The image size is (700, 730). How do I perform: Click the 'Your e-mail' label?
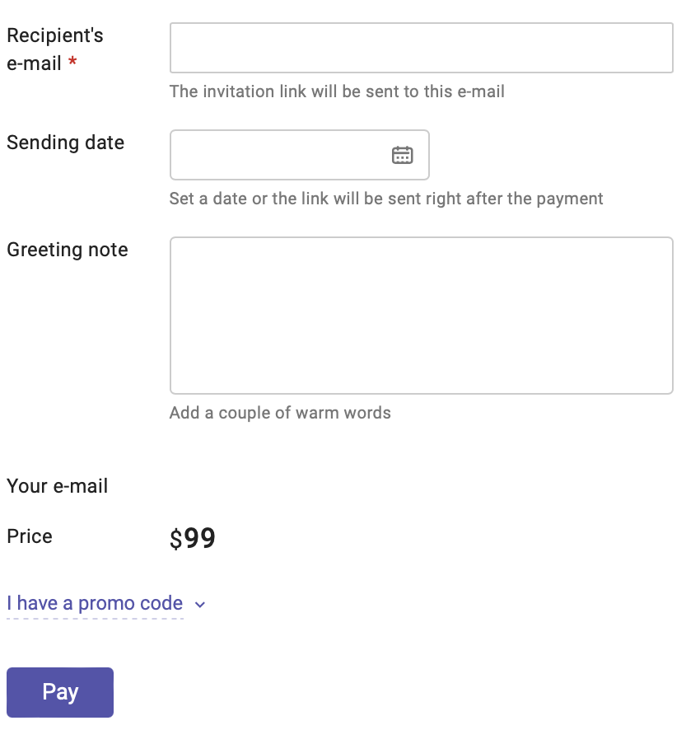coord(57,486)
